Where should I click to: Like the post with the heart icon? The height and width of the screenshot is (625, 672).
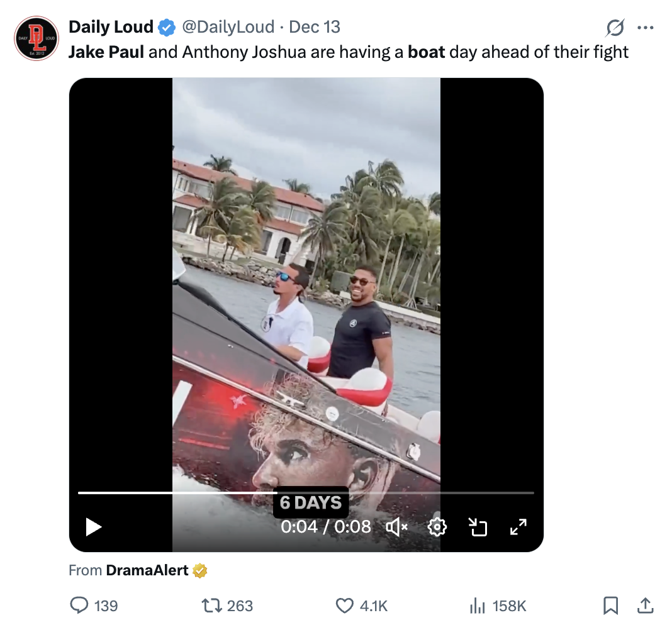(344, 606)
